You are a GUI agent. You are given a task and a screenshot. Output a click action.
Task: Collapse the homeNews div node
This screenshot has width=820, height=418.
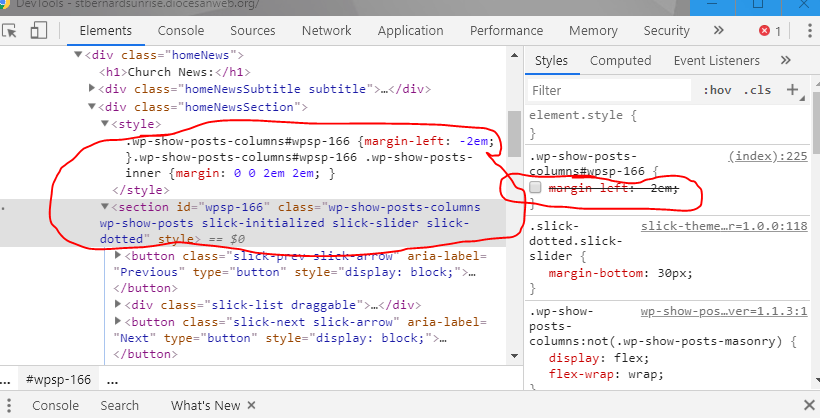[x=79, y=56]
